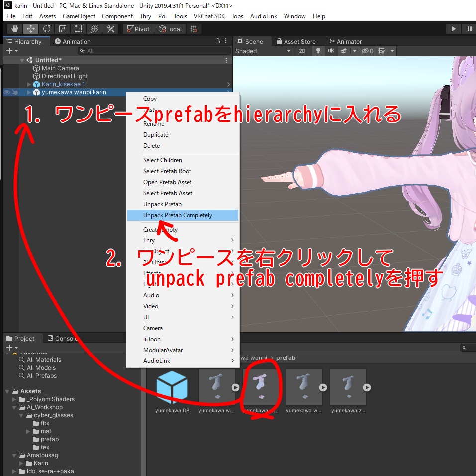Select the Rect Transform tool

click(78, 28)
